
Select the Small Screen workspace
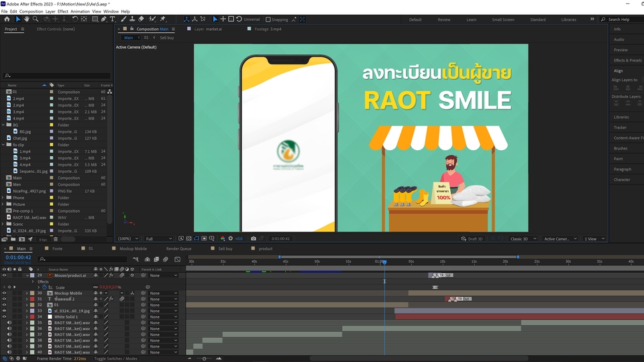tap(503, 19)
